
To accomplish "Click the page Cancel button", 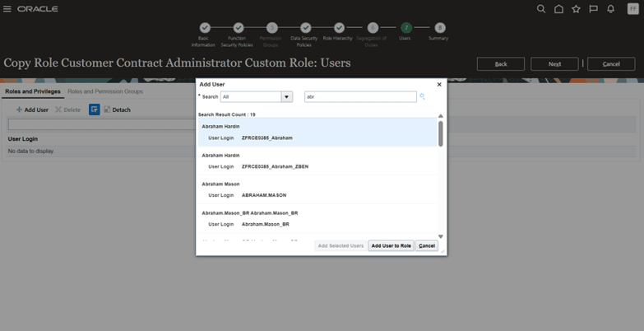I will [611, 64].
